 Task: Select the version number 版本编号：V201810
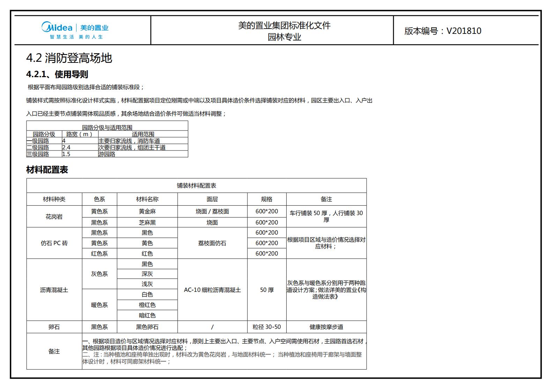443,31
